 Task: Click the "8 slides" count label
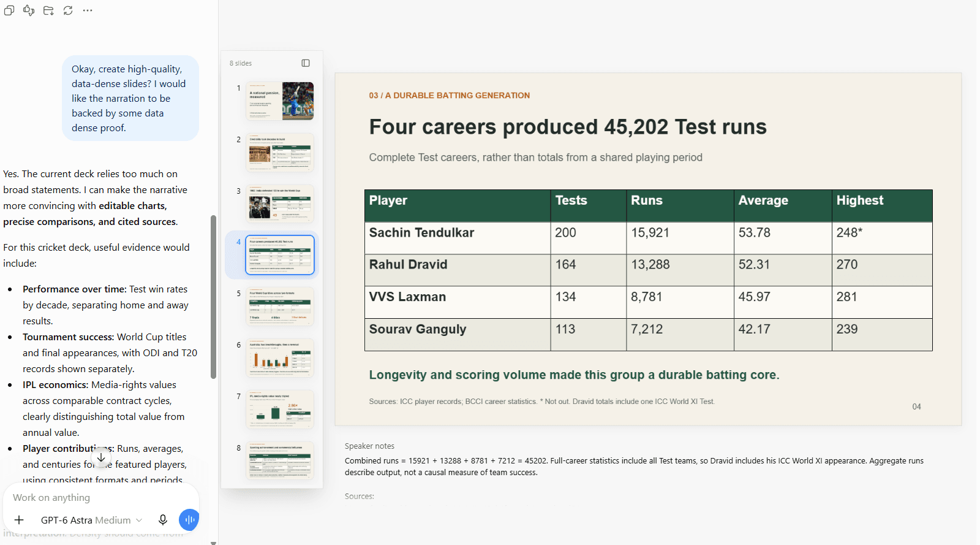(x=241, y=63)
